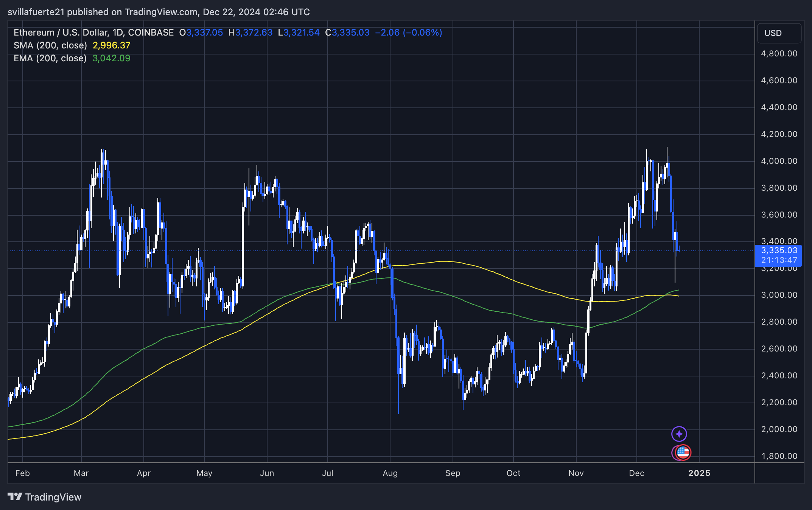The width and height of the screenshot is (812, 510).
Task: Click the 2,000.00 price scale label
Action: point(779,429)
